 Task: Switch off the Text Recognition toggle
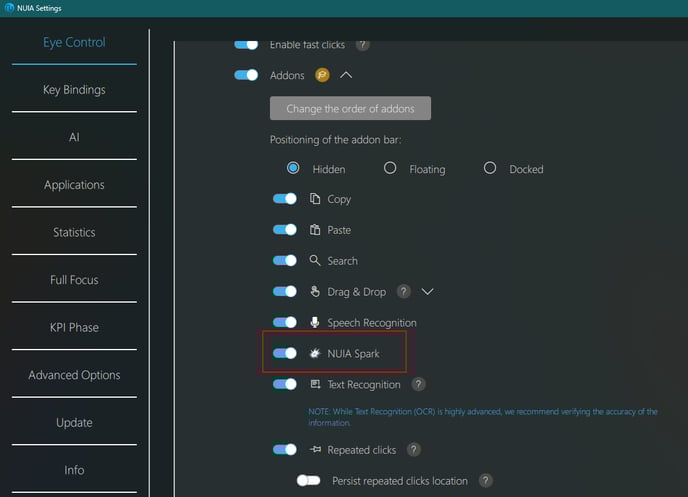click(285, 384)
